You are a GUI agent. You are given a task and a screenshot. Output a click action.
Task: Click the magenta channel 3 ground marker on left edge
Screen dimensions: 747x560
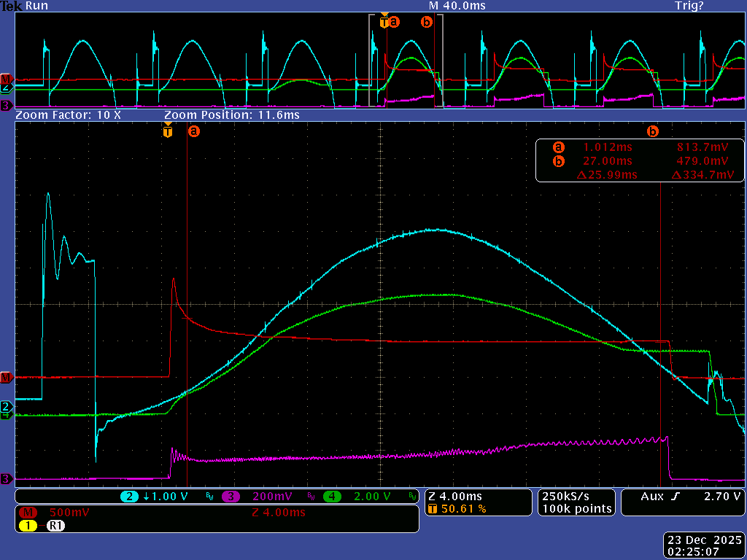[x=6, y=479]
